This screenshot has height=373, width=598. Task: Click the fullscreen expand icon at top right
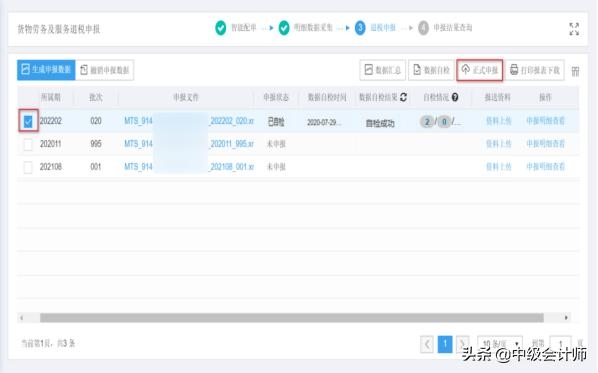click(x=574, y=29)
